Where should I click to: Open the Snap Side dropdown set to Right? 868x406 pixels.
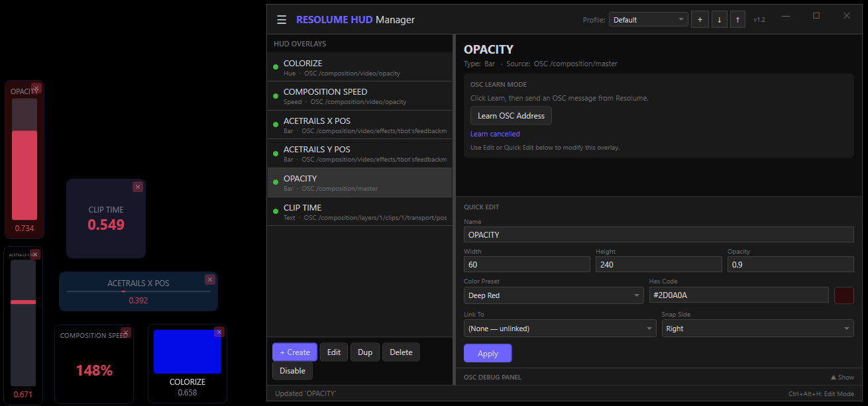coord(757,328)
